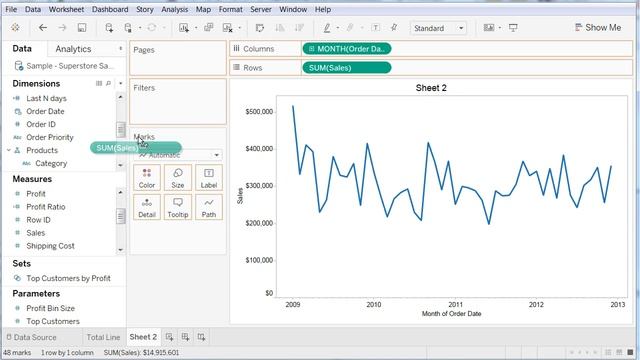Click the New worksheet toolbar icon
The width and height of the screenshot is (640, 360).
(184, 28)
